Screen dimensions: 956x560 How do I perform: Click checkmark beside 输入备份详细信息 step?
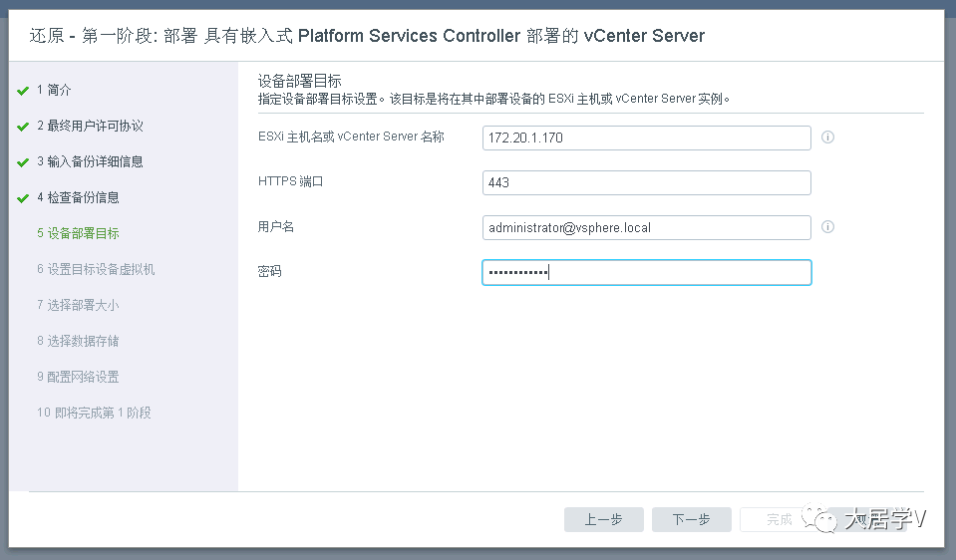point(23,162)
